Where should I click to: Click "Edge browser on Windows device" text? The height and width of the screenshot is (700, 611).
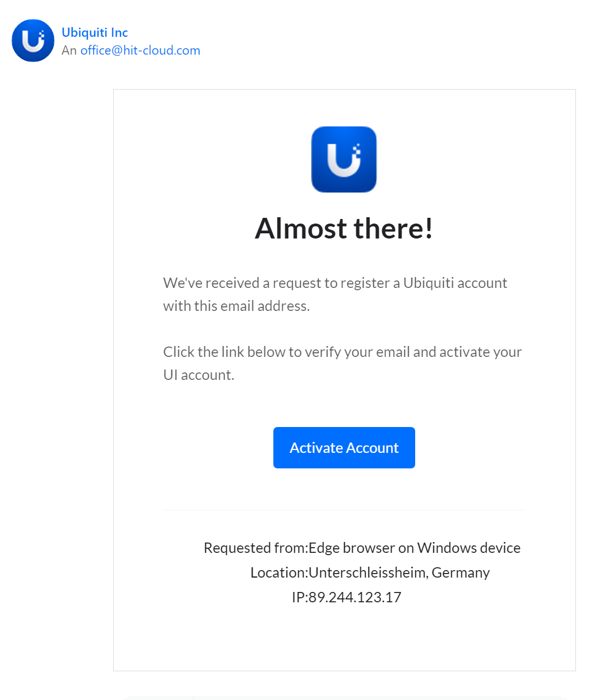415,548
